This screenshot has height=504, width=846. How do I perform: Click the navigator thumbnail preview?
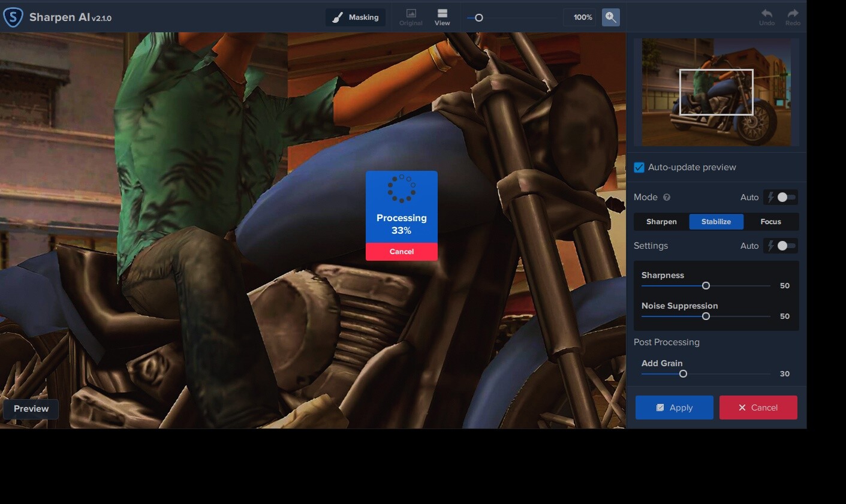pos(716,92)
